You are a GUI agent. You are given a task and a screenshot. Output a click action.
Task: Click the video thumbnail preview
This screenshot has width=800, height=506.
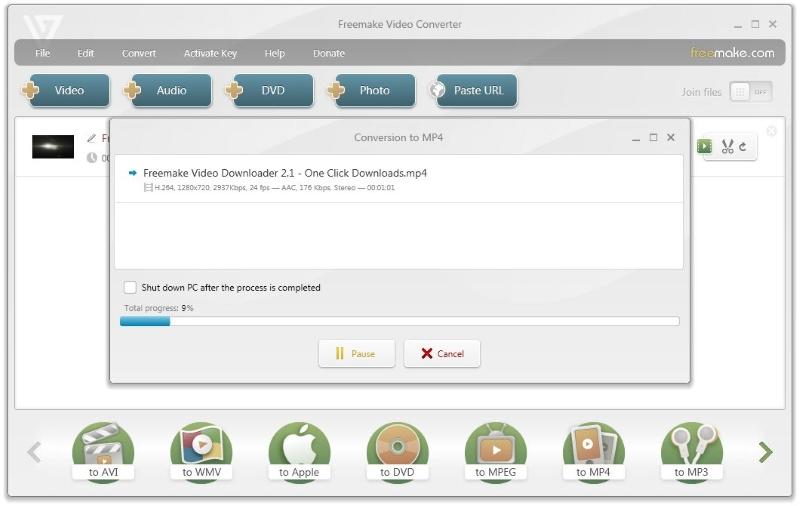point(53,146)
